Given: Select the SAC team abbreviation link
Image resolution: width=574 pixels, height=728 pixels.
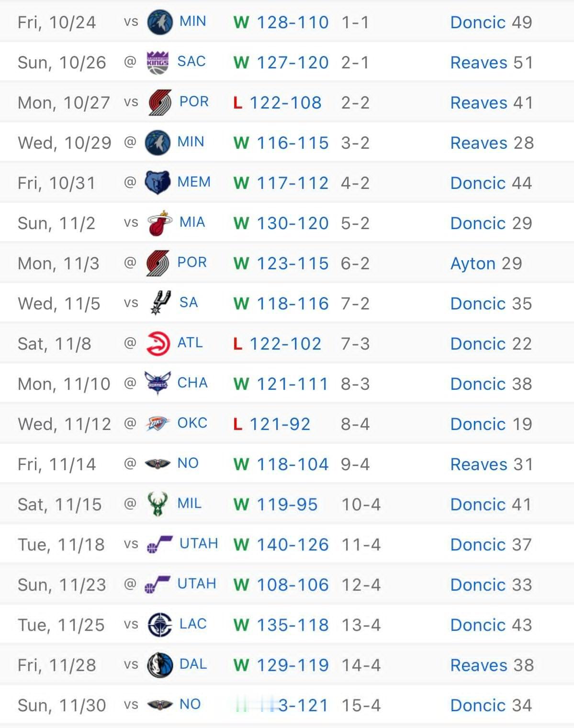Looking at the screenshot, I should 191,62.
